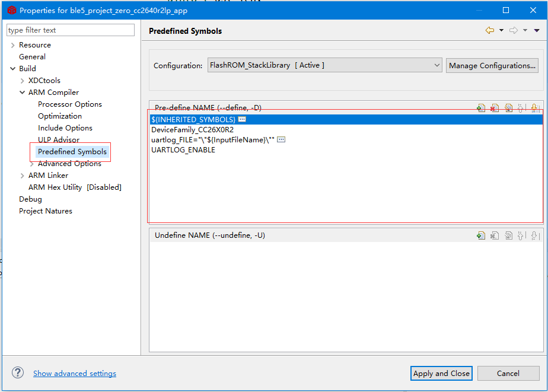Select the UARTLOG_ENABLE symbol
This screenshot has width=548, height=392.
point(183,150)
